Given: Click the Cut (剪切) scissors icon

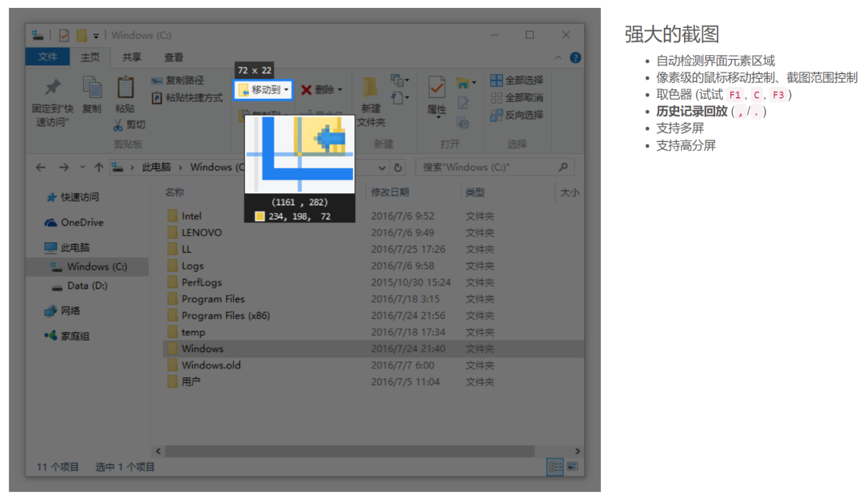Looking at the screenshot, I should tap(117, 125).
